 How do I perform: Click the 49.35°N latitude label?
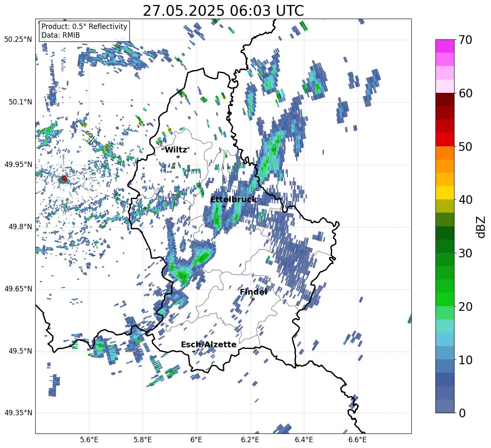coord(18,413)
